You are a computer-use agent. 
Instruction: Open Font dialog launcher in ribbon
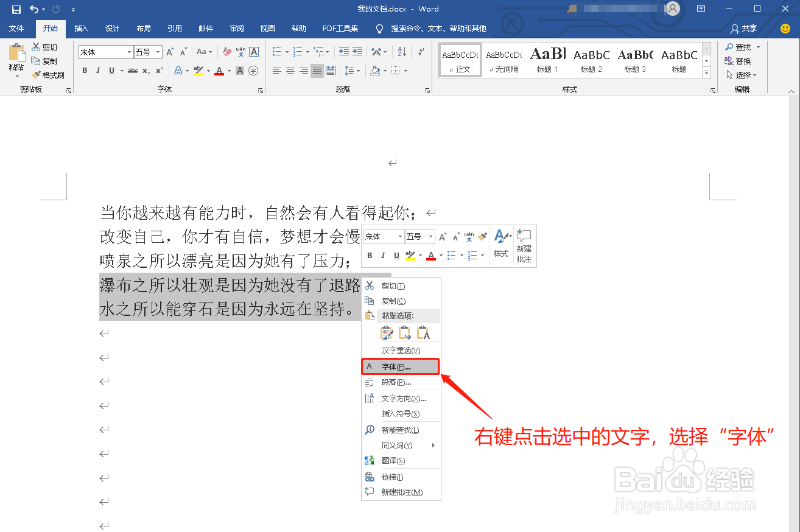(261, 90)
